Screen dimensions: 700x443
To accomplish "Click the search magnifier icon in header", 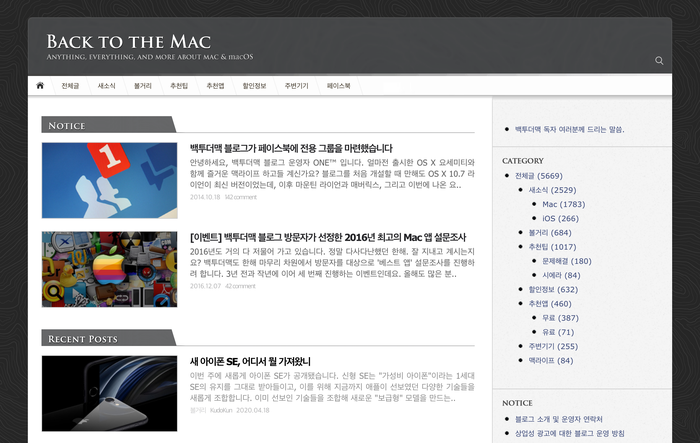I will tap(659, 60).
